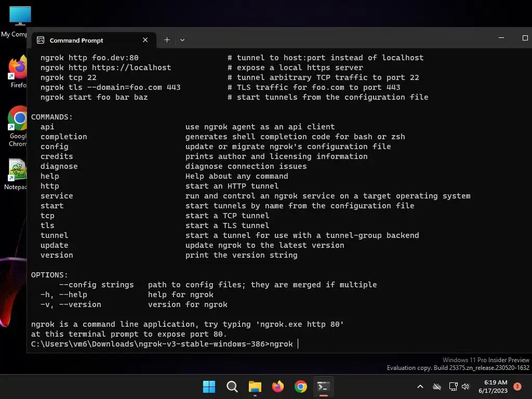The width and height of the screenshot is (532, 399).
Task: Click 'ngrok http https://localhost' example
Action: pyautogui.click(x=106, y=68)
